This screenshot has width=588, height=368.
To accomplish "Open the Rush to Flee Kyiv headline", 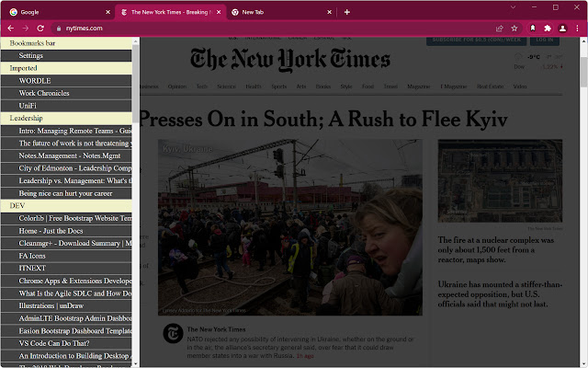I will tap(323, 120).
